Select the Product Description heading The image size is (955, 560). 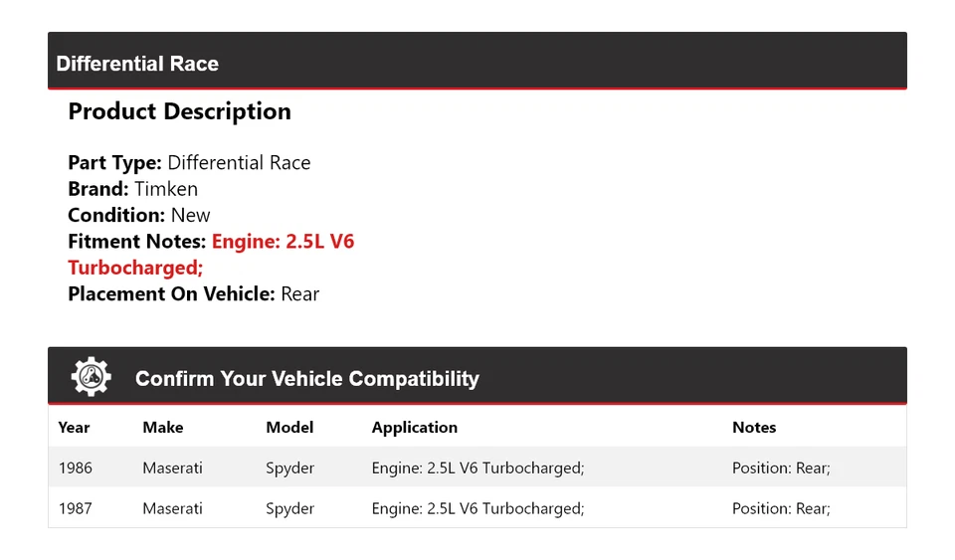179,111
